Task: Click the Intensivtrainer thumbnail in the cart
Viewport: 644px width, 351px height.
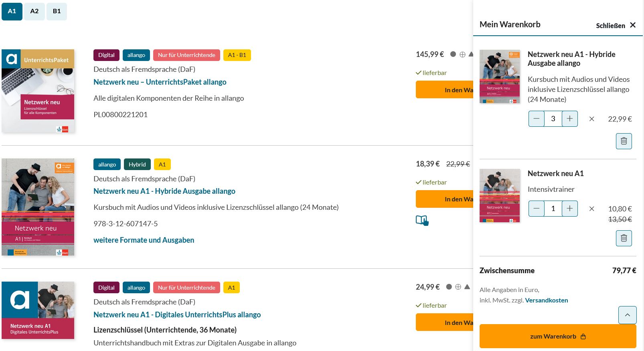Action: (x=499, y=196)
